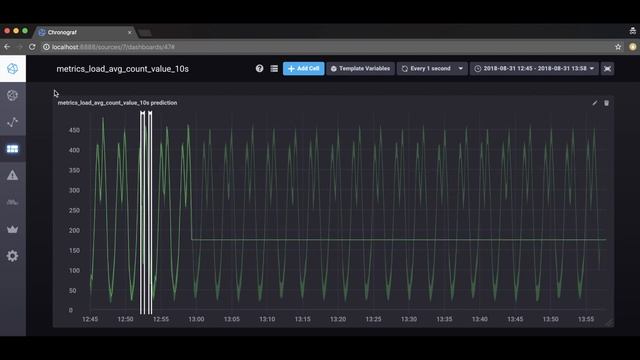Click the browser profile icon
The image size is (640, 360).
(633, 47)
